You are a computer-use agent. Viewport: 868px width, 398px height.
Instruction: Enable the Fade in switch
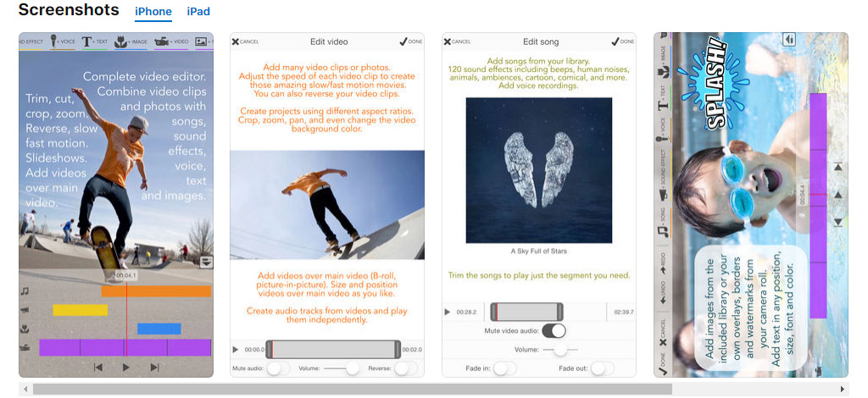[504, 368]
